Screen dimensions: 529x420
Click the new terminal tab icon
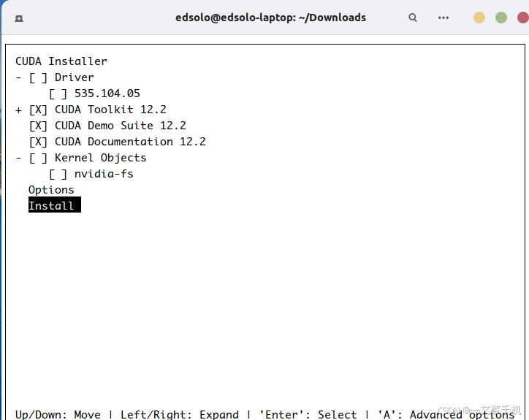coord(18,18)
